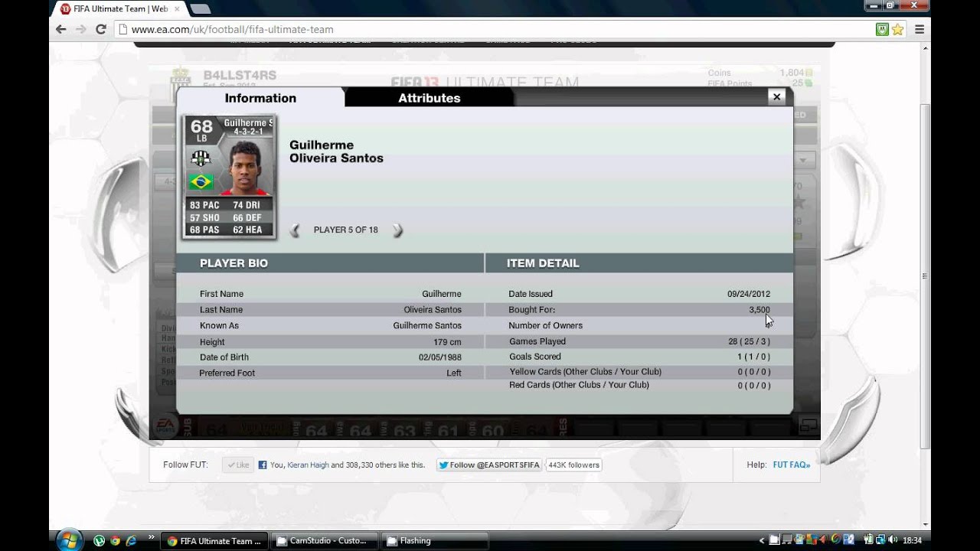Click the browser Forward arrow

(81, 29)
